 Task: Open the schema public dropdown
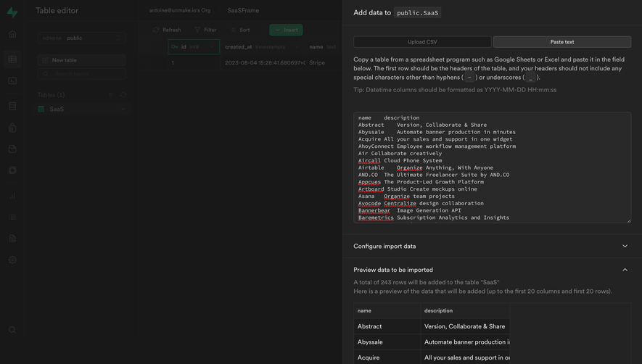pos(81,38)
